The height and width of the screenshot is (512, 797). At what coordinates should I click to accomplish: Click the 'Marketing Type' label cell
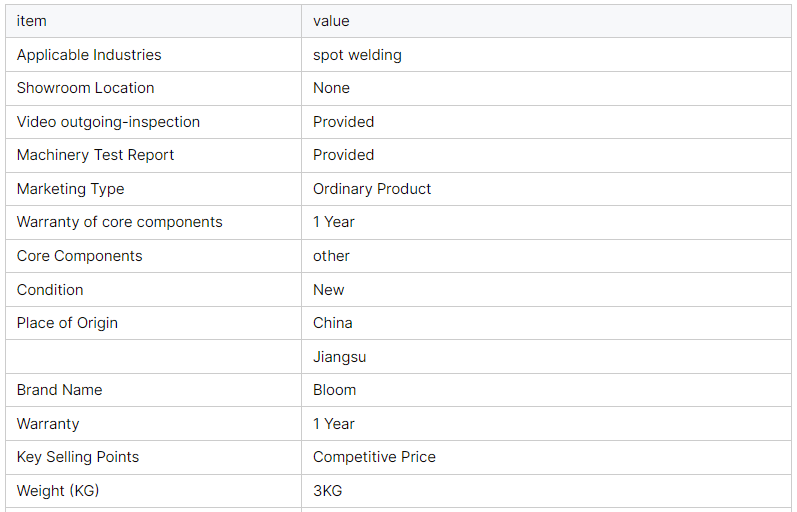[71, 189]
